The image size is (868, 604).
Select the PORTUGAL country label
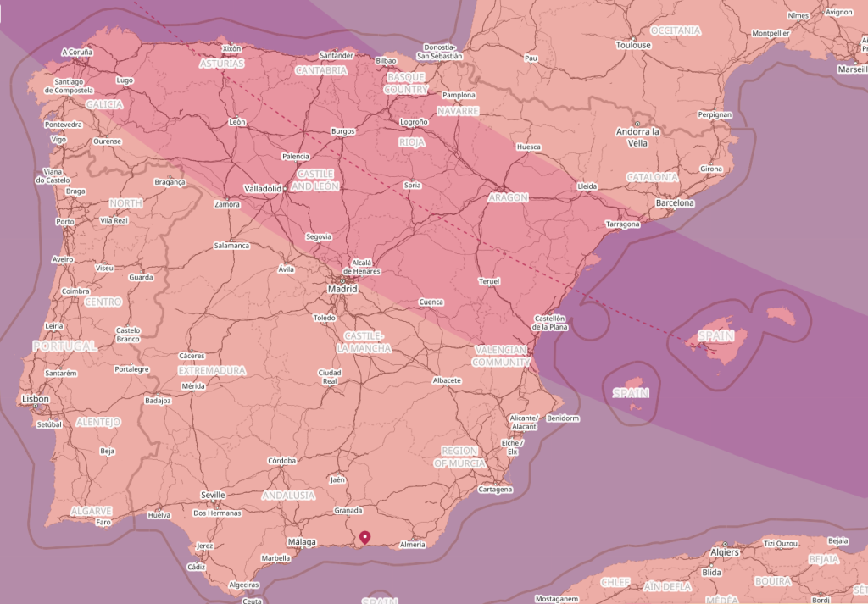pos(64,346)
